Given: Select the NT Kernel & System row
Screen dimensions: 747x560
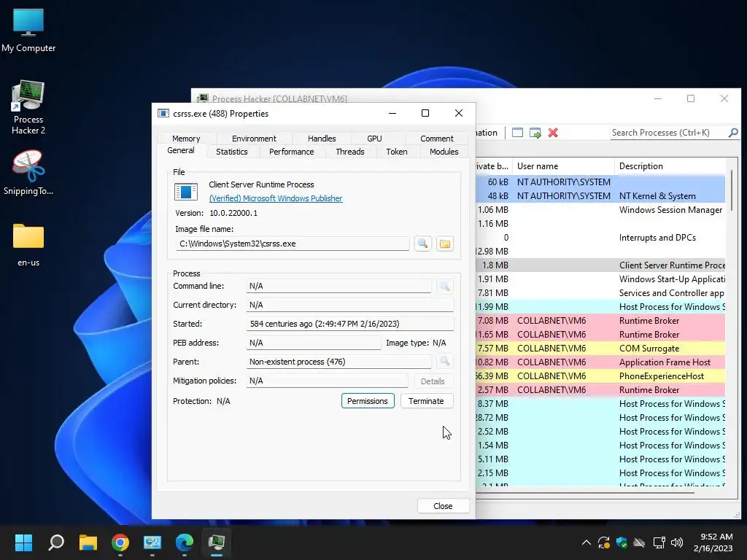Looking at the screenshot, I should point(600,196).
